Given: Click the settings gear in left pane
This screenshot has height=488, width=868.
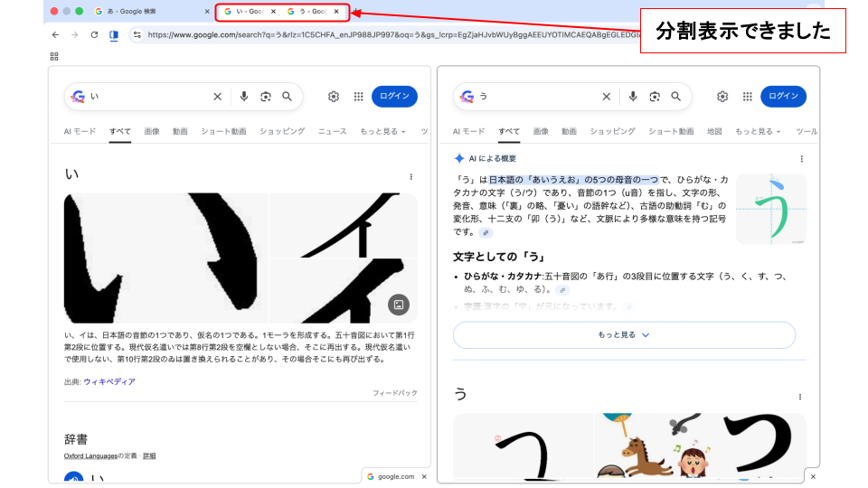Looking at the screenshot, I should click(x=333, y=97).
